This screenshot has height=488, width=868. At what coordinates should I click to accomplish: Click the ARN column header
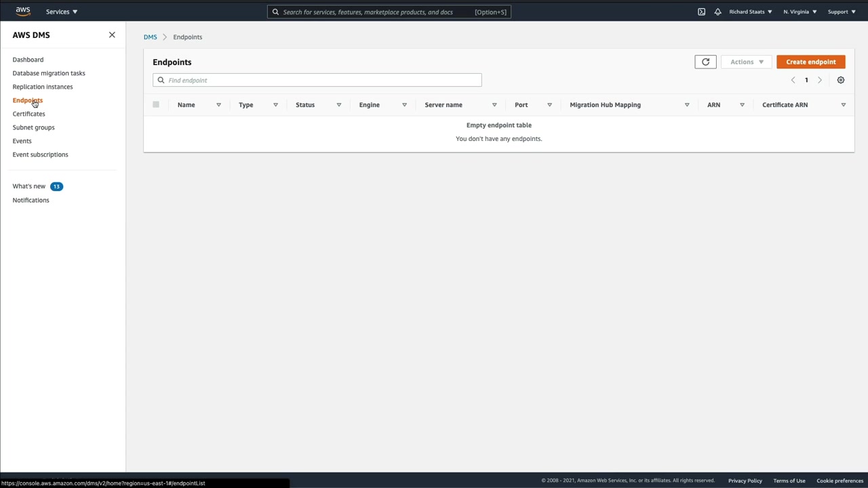[713, 105]
